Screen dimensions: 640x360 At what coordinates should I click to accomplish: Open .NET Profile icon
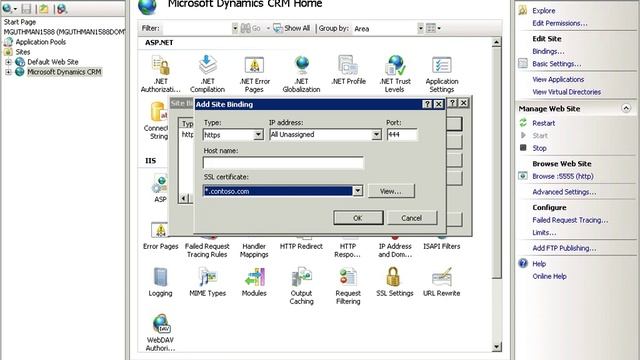coord(348,65)
